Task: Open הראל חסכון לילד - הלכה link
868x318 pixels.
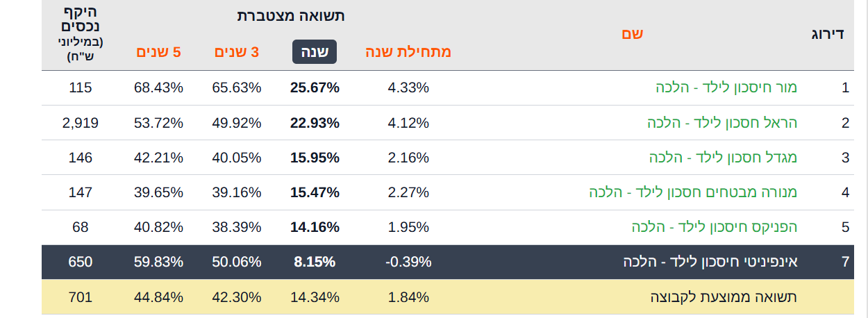Action: 722,123
